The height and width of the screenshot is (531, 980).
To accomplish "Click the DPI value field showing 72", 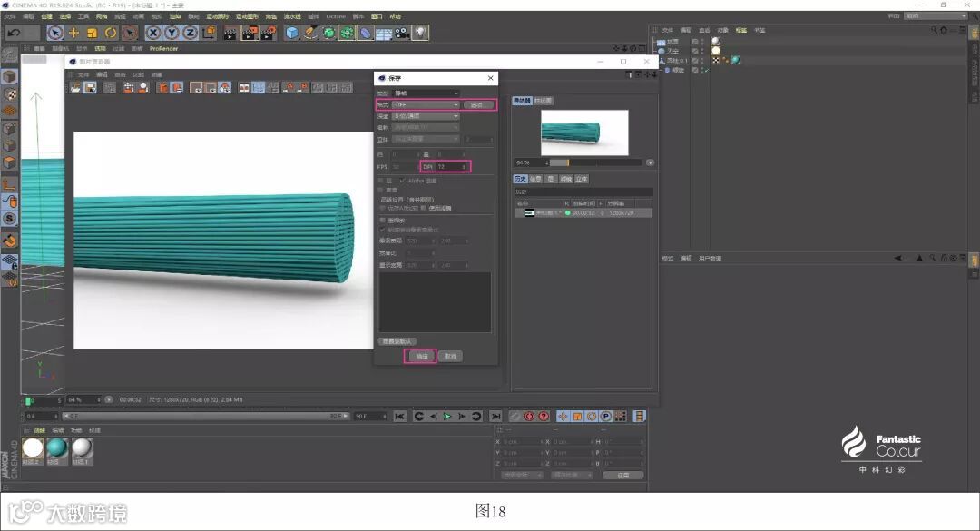I will (x=452, y=166).
